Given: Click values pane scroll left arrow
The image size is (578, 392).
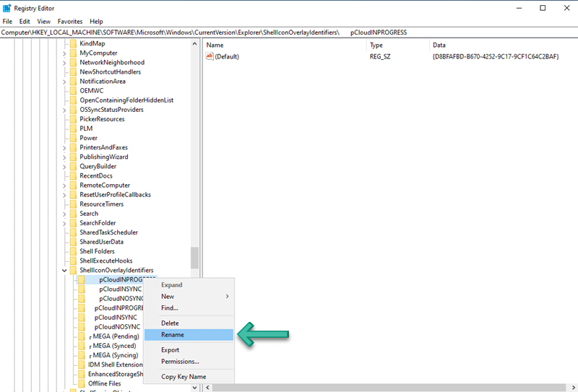Looking at the screenshot, I should pyautogui.click(x=207, y=387).
